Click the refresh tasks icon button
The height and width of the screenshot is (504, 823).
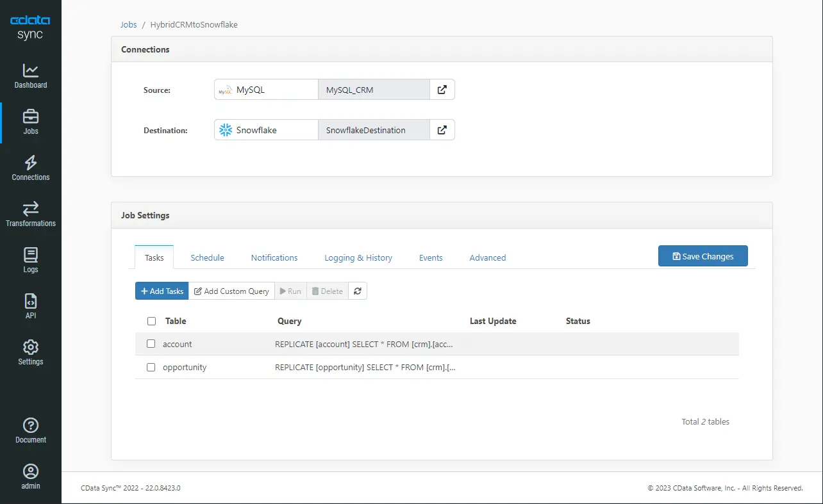click(358, 291)
